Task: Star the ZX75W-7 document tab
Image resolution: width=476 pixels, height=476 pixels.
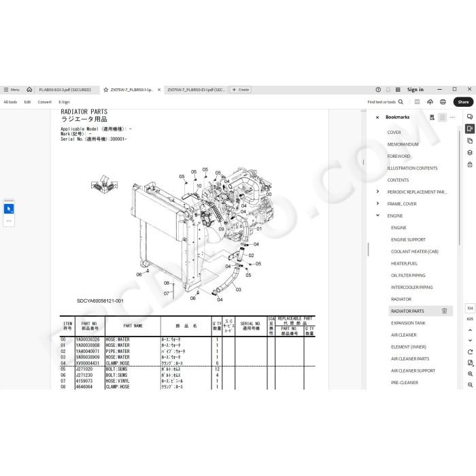Action: (105, 90)
